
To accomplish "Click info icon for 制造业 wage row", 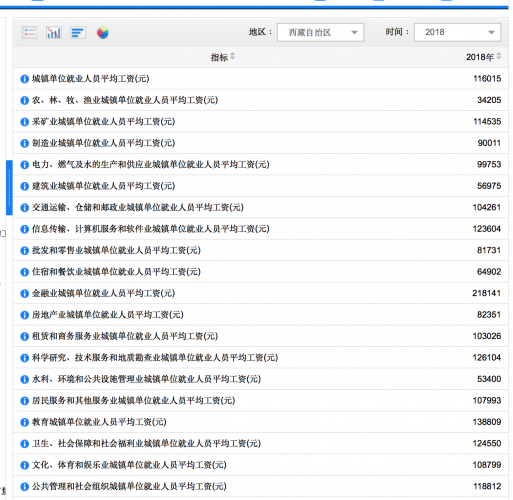I will [25, 143].
